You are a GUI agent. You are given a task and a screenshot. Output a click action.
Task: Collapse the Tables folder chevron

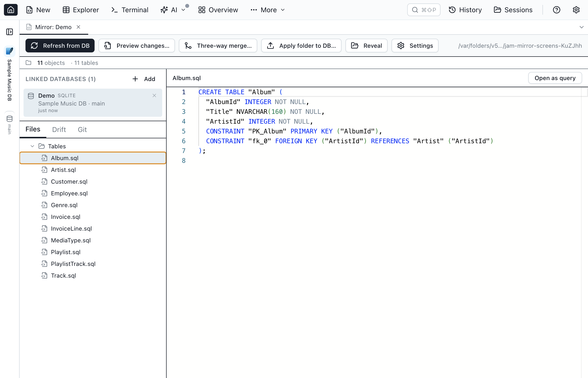tap(32, 146)
